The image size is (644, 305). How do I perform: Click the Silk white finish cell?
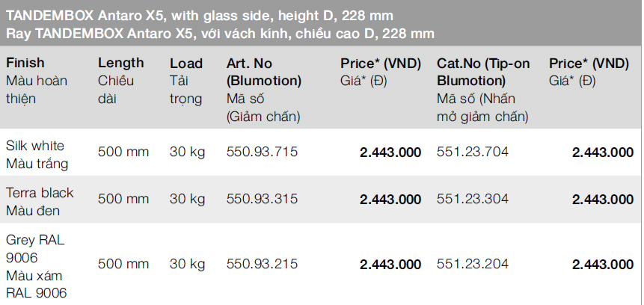click(36, 154)
